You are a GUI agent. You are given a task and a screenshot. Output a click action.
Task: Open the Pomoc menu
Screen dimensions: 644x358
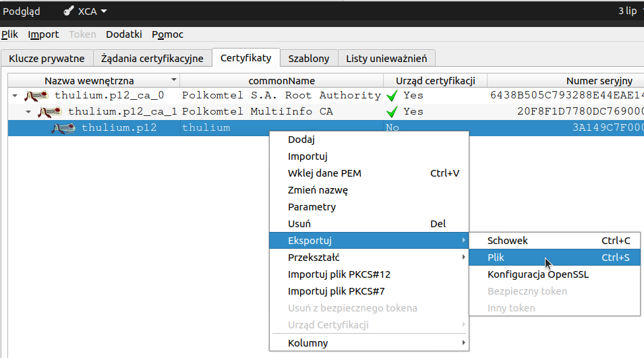tap(167, 34)
